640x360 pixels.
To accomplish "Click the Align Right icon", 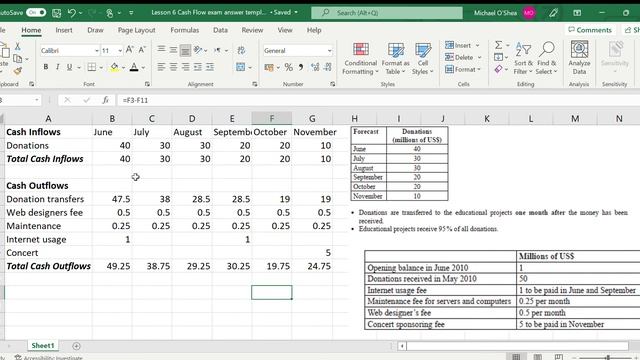I will pos(185,67).
